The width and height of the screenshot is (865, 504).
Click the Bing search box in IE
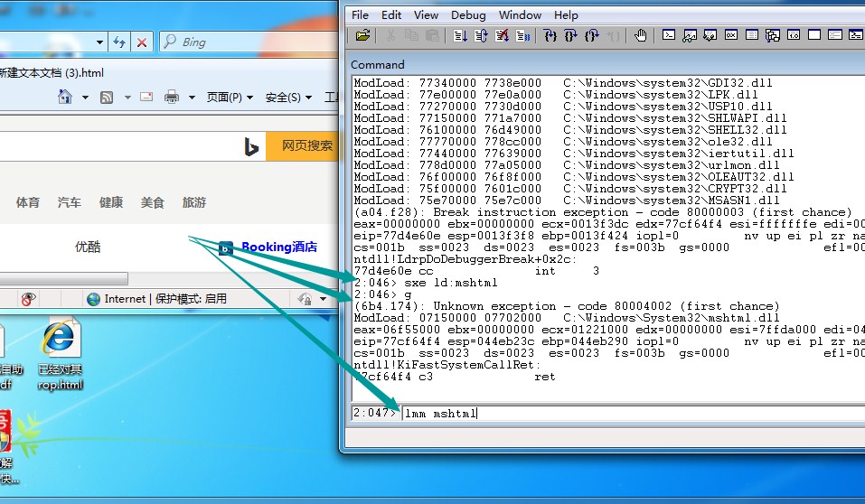click(x=249, y=42)
